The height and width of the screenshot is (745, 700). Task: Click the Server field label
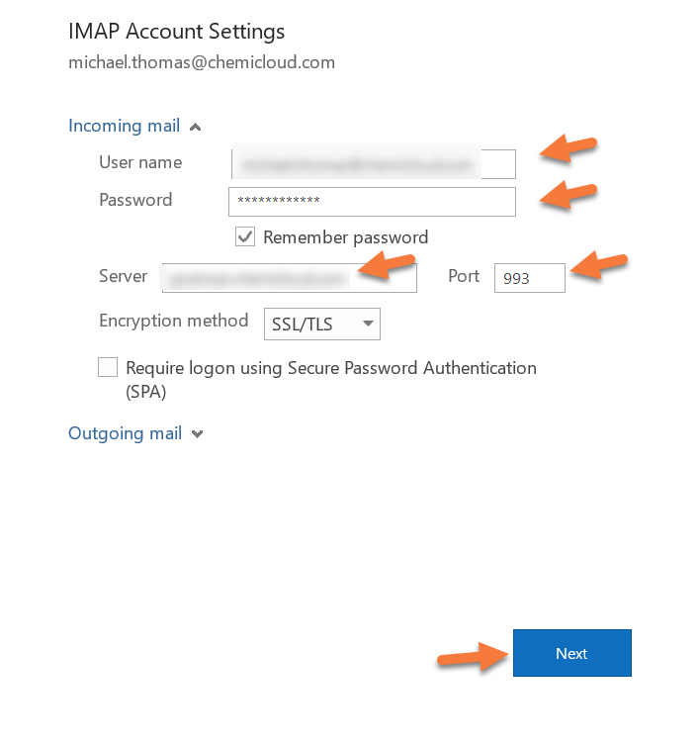coord(124,276)
